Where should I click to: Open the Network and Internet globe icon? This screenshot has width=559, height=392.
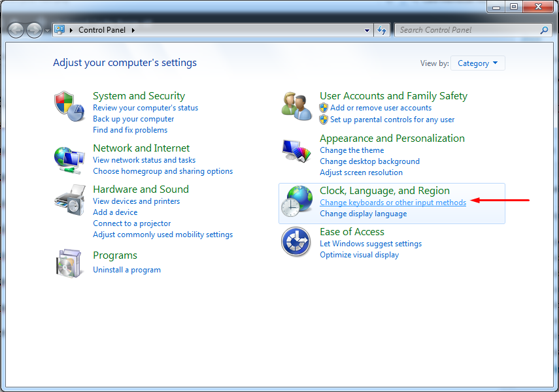click(x=69, y=160)
